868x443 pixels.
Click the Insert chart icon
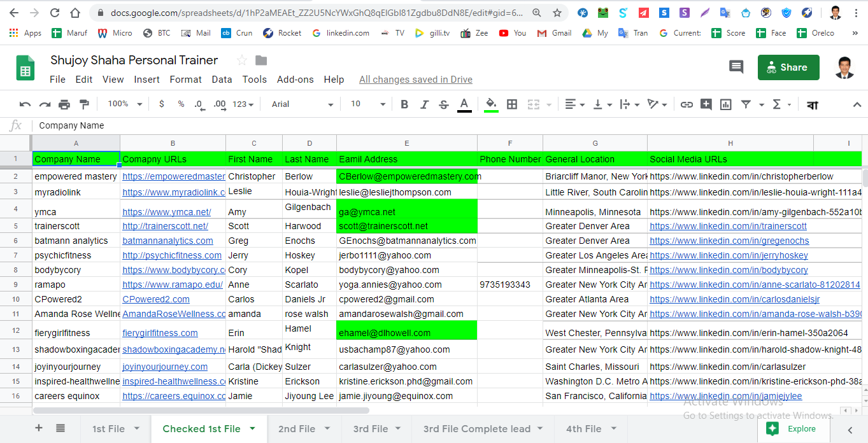click(725, 104)
